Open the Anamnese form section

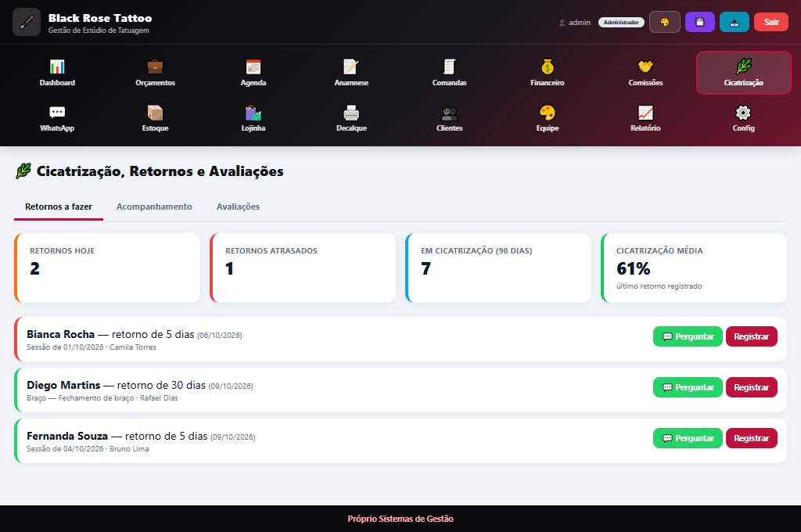pyautogui.click(x=351, y=73)
